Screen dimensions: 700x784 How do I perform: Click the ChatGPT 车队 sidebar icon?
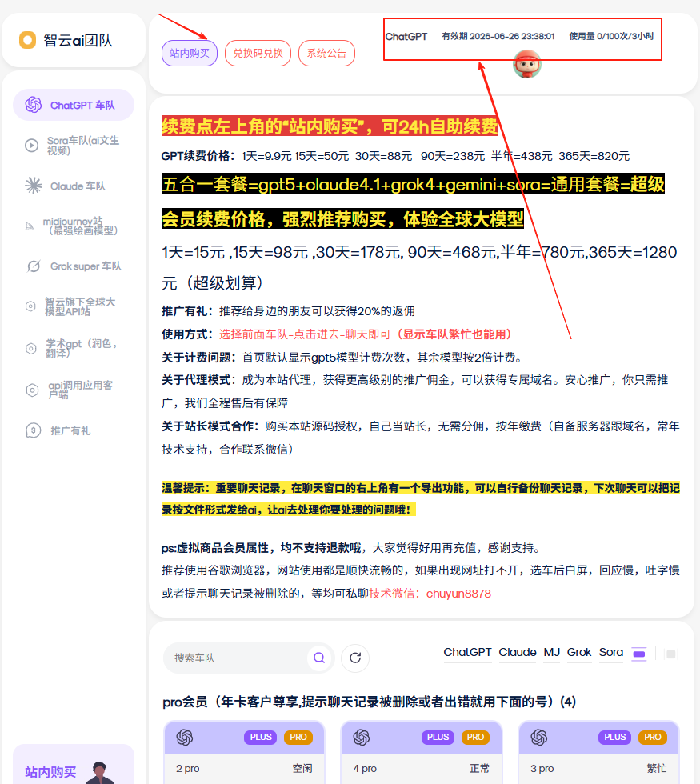point(33,105)
